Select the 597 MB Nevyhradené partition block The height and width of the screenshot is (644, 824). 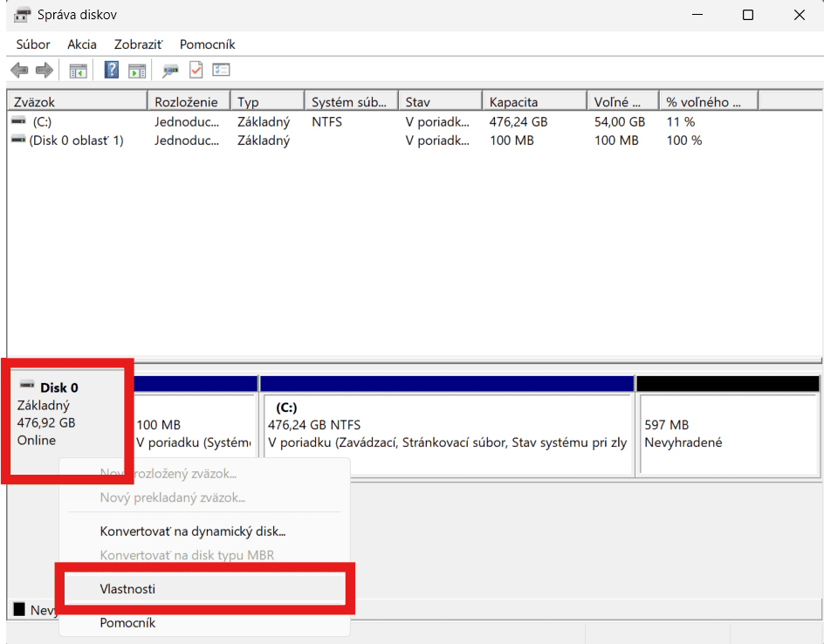[728, 434]
